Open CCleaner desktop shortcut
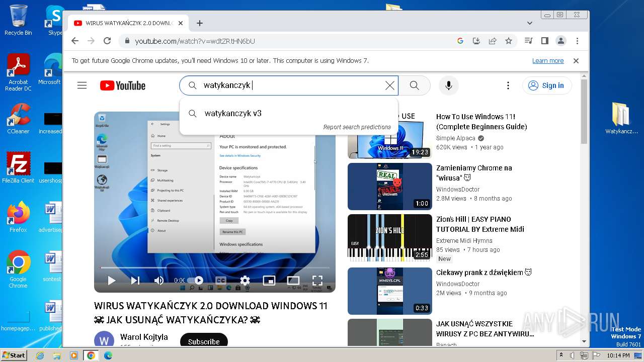The width and height of the screenshot is (644, 362). click(18, 119)
